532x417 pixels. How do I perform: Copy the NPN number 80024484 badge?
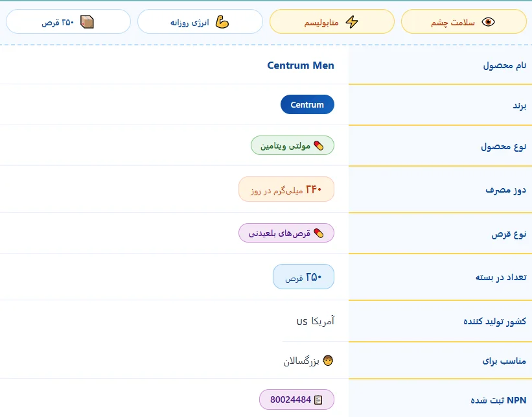click(297, 399)
